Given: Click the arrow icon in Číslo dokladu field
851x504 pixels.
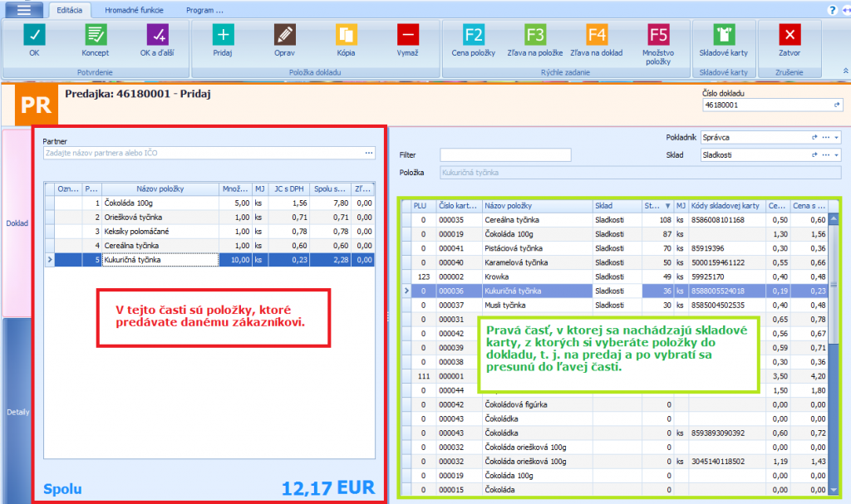Looking at the screenshot, I should [836, 105].
